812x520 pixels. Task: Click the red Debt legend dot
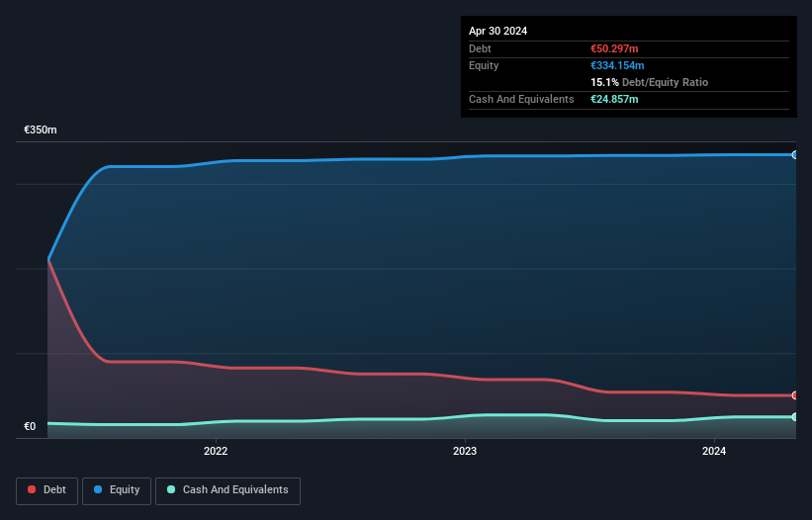(32, 489)
